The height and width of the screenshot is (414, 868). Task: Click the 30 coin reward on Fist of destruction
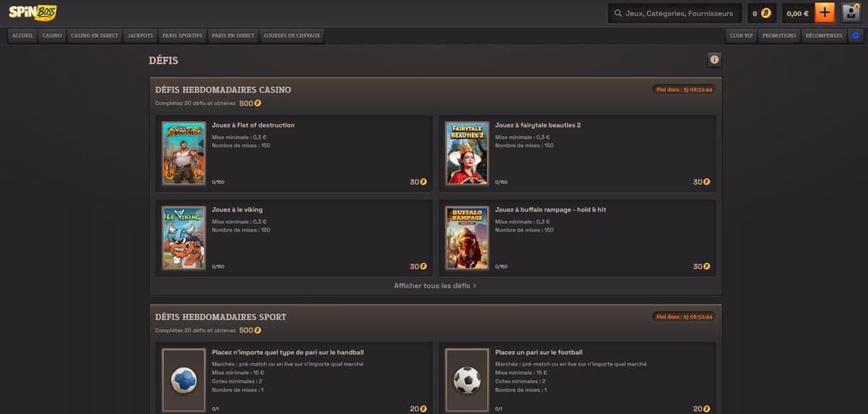click(x=418, y=182)
